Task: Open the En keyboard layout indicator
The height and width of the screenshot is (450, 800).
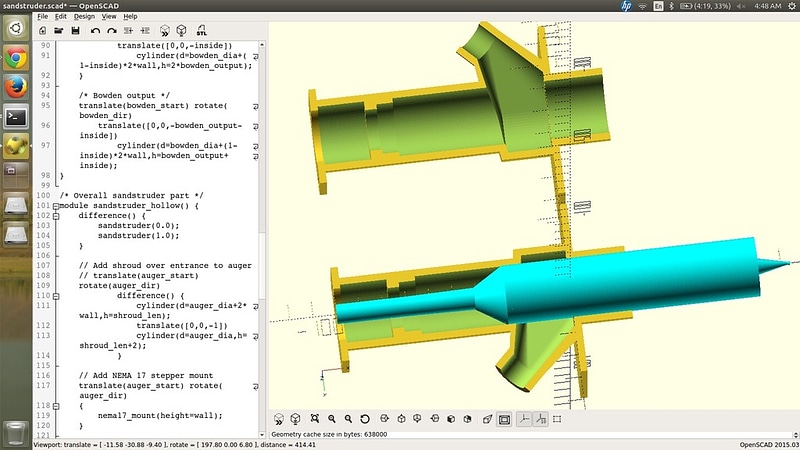Action: point(658,6)
